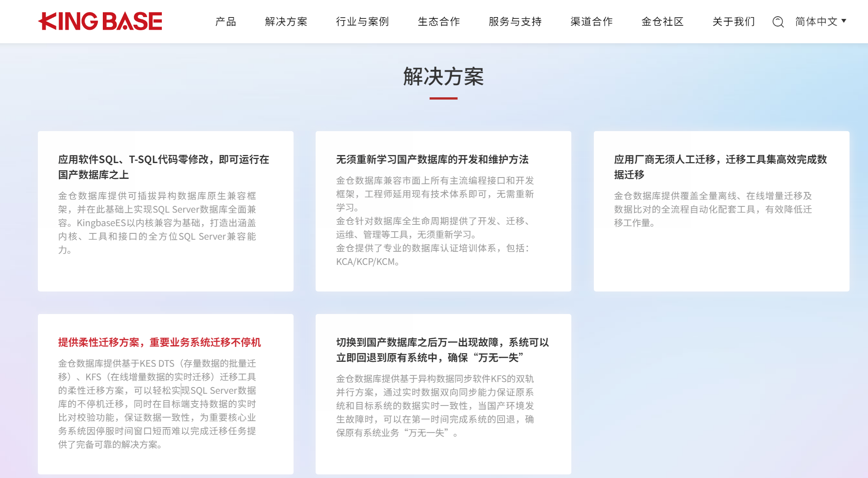Click paragraph 金仓数据库提供覆盖全量离线、在线增量迁移
The width and height of the screenshot is (868, 478).
coord(713,209)
